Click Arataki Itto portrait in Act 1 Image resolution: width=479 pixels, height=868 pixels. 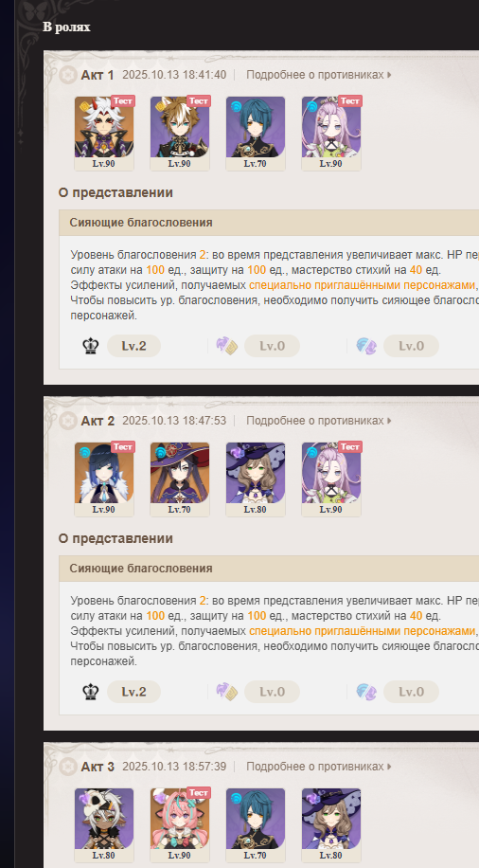point(104,133)
